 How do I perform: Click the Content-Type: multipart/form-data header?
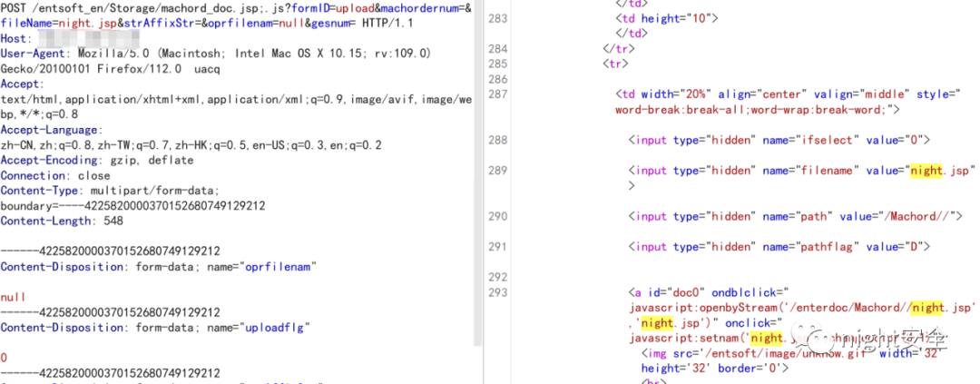tap(110, 191)
